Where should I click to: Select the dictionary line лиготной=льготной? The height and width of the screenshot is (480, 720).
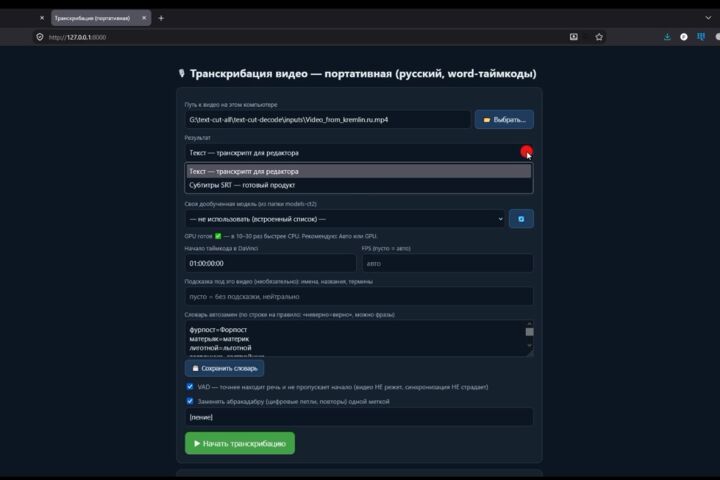point(220,348)
